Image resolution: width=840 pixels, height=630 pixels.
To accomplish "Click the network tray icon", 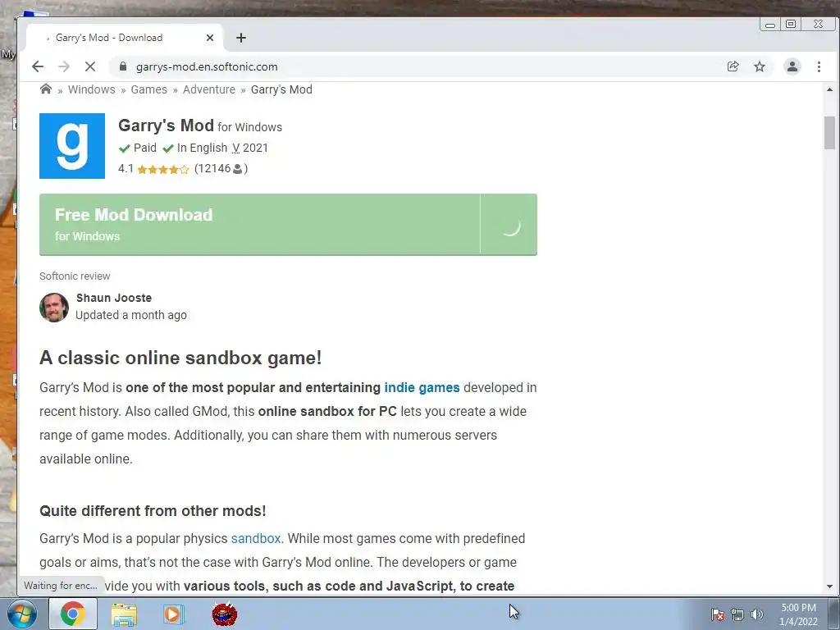I will (x=737, y=614).
